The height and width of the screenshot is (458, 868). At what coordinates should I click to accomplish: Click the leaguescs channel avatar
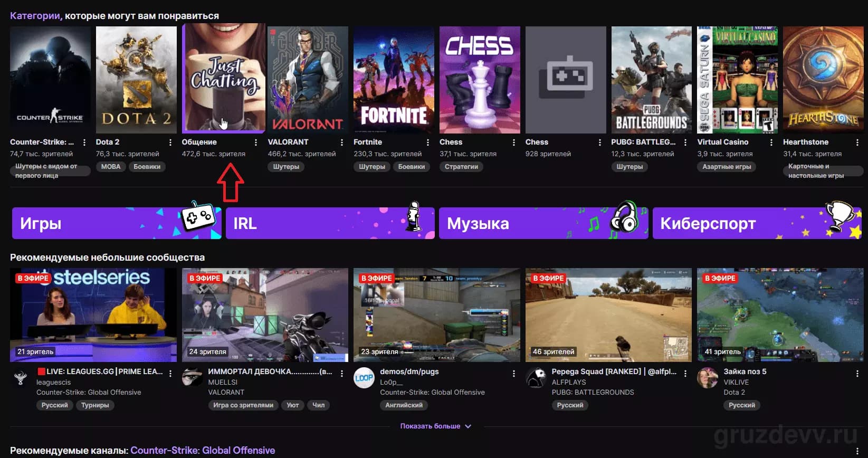click(21, 378)
